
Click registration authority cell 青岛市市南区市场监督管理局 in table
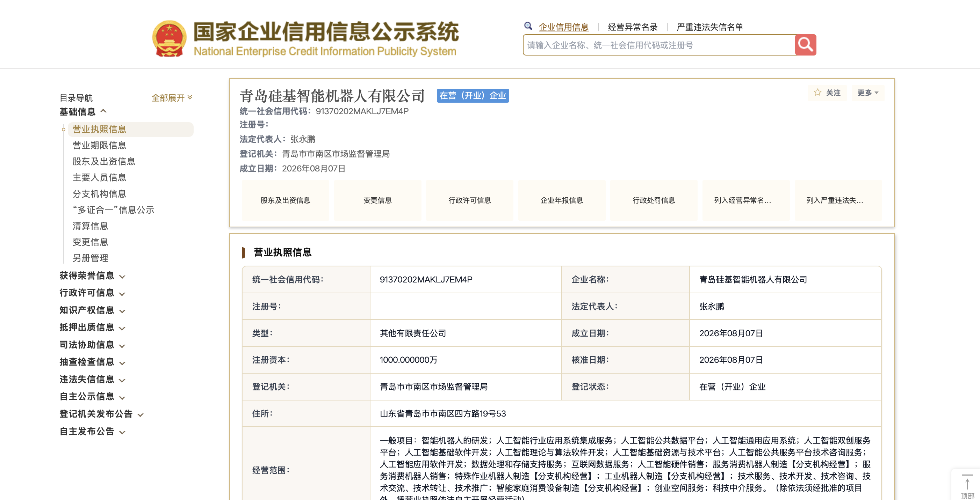[434, 387]
